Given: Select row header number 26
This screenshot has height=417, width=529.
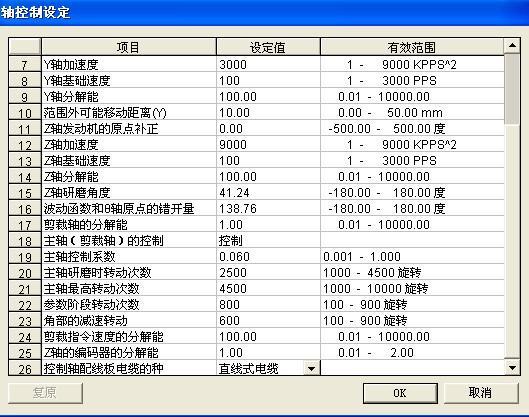Looking at the screenshot, I should pyautogui.click(x=25, y=368).
